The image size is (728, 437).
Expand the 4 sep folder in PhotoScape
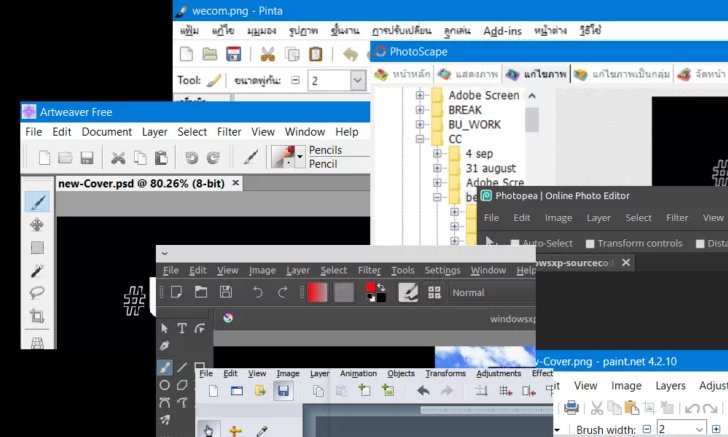point(437,153)
